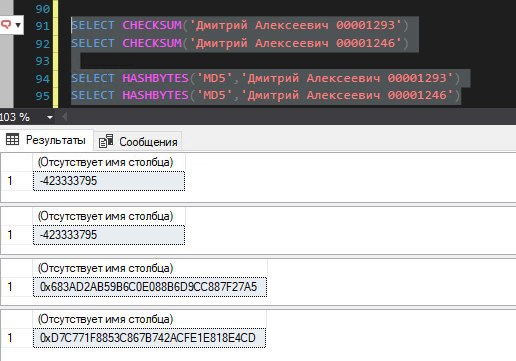Expand the quick actions arrow on line 91

coord(18,25)
